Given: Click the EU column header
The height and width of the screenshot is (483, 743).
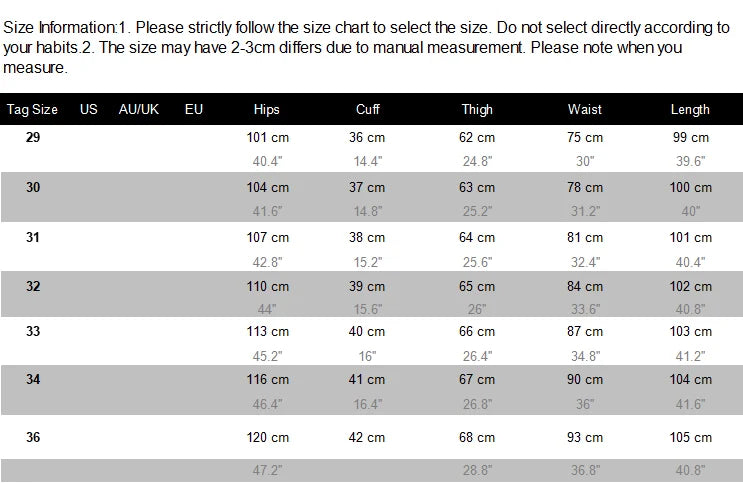Looking at the screenshot, I should pyautogui.click(x=194, y=109).
